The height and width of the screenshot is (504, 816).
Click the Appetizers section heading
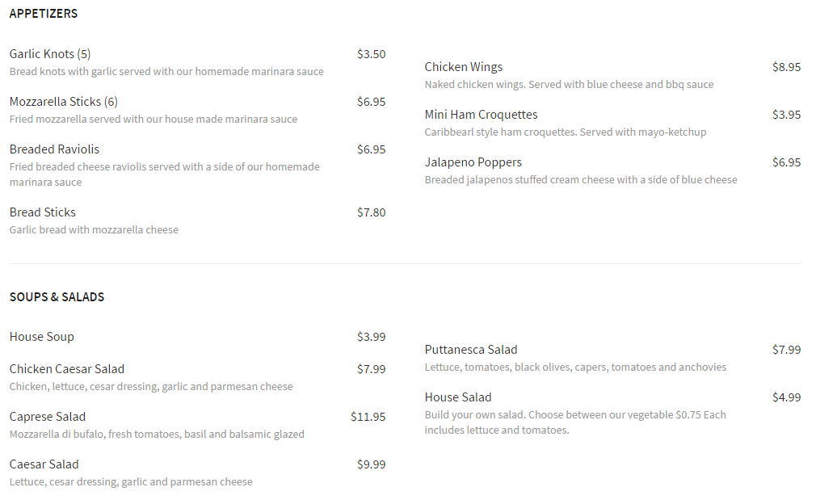tap(44, 14)
